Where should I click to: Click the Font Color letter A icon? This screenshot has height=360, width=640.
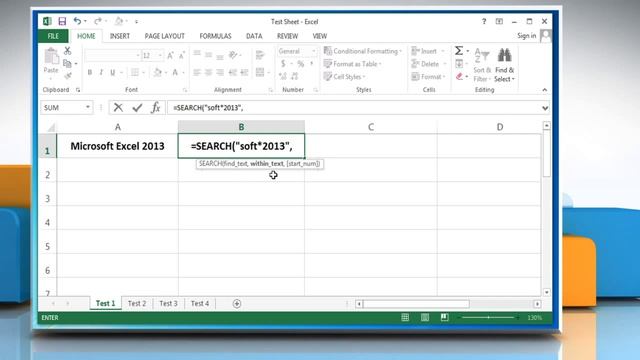tap(175, 73)
